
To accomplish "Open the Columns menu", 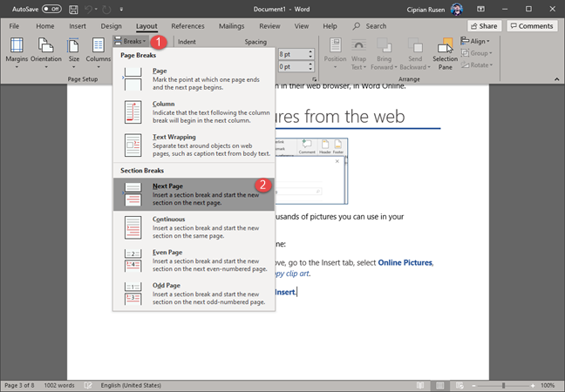I will click(98, 53).
